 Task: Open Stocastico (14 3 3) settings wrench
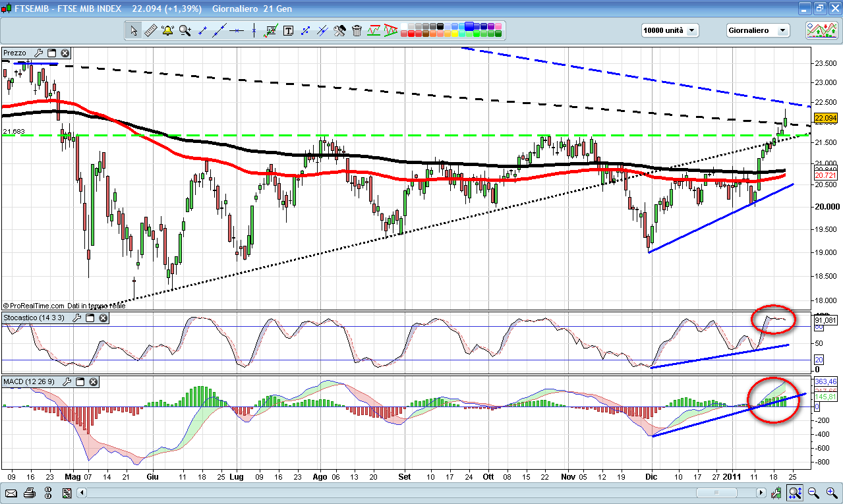pyautogui.click(x=76, y=318)
